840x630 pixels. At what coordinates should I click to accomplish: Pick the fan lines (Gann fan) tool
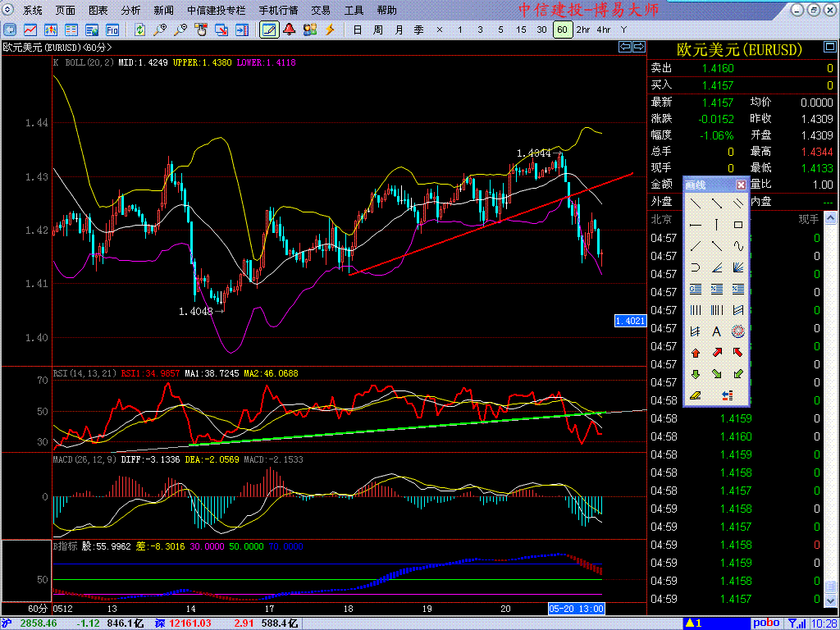[737, 267]
